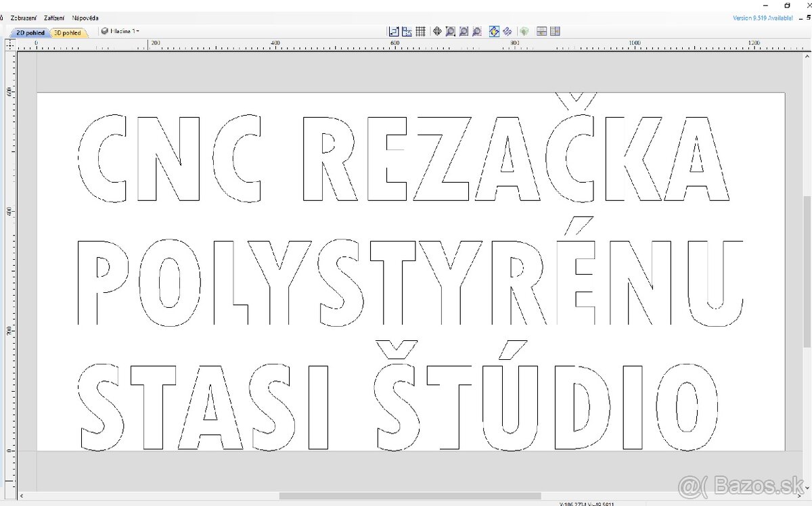Toggle the grid display icon
Viewport: 812px width, 506px height.
point(420,31)
